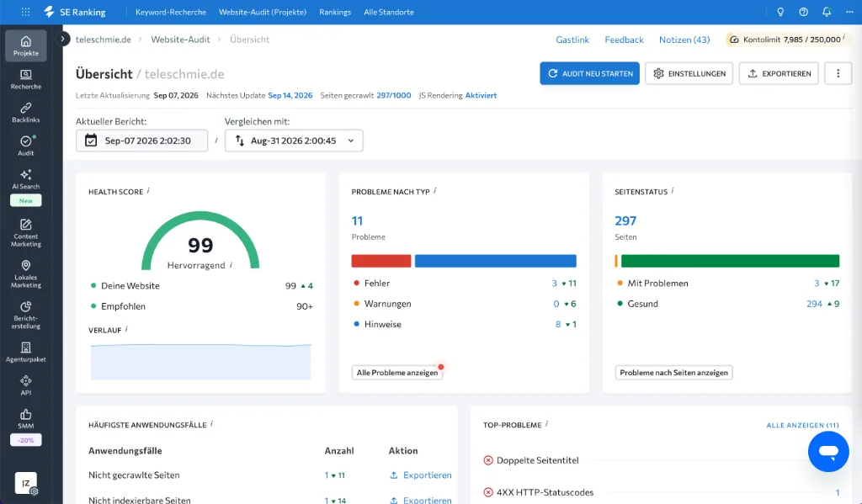This screenshot has height=504, width=862.
Task: Open Berichterstellung in the sidebar
Action: pyautogui.click(x=26, y=315)
